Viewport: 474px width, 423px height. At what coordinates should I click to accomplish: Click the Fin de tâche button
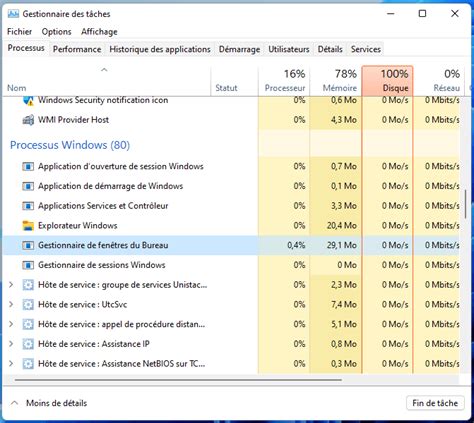point(435,403)
